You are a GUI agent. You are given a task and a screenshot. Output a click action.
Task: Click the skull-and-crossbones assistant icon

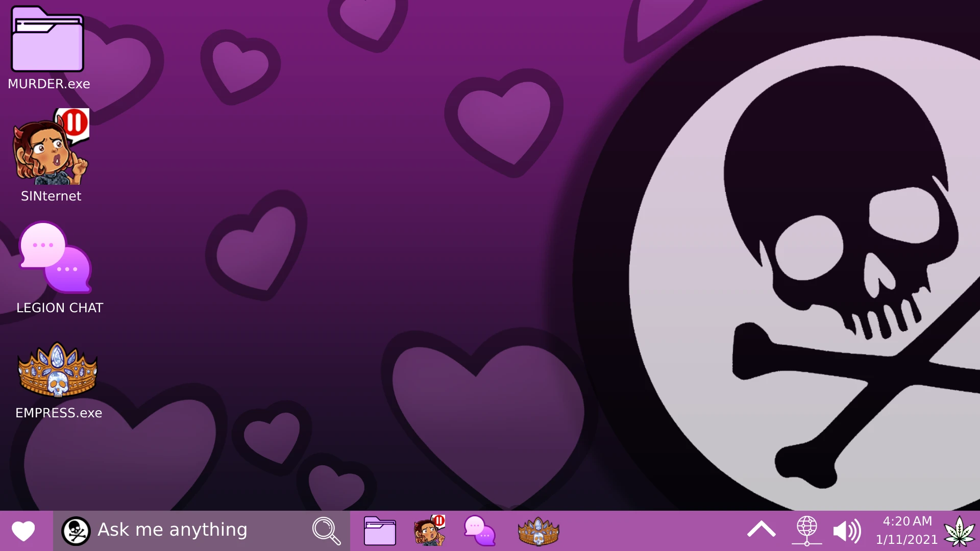[x=76, y=530]
